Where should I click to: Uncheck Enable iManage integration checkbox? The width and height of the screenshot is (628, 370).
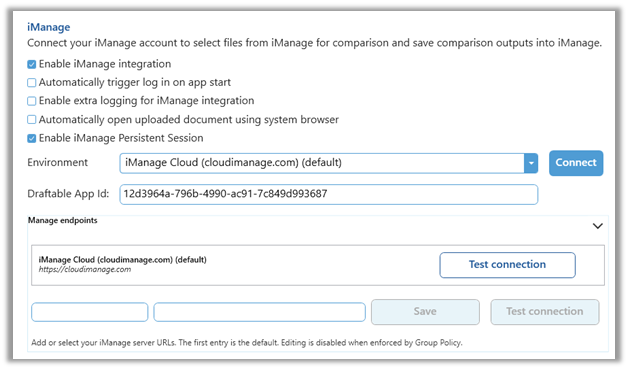(x=32, y=64)
